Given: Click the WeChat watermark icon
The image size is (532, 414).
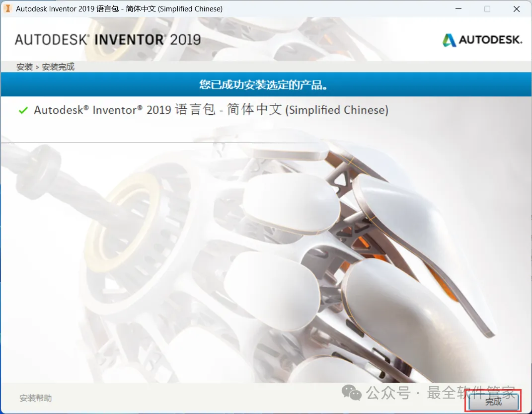Looking at the screenshot, I should [x=351, y=393].
